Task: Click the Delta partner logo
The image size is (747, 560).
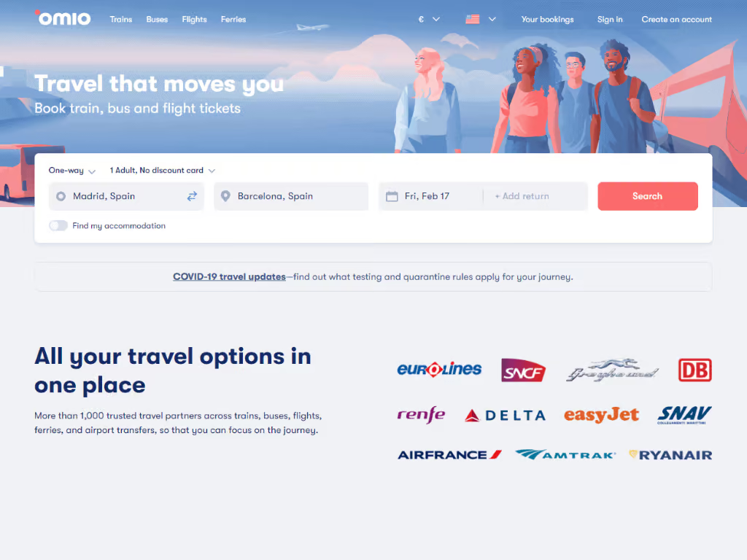Action: 505,416
